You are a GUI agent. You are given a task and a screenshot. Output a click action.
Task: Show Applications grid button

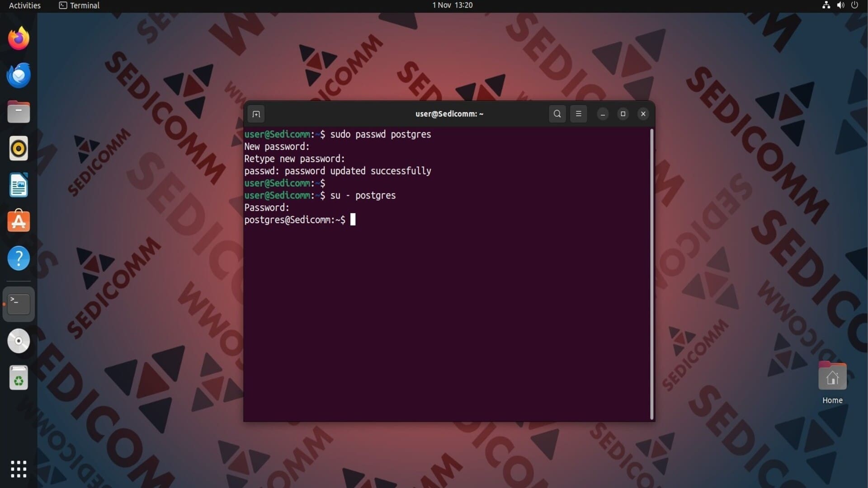coord(19,469)
